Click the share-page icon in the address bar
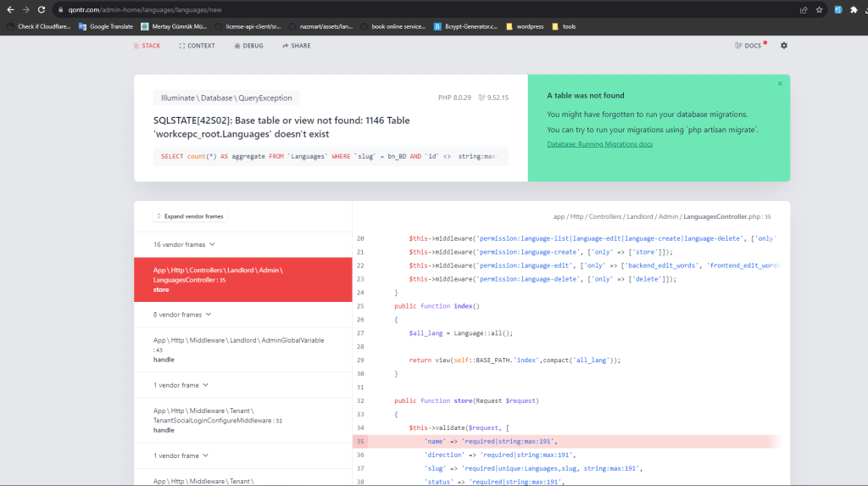868x486 pixels. coord(804,9)
